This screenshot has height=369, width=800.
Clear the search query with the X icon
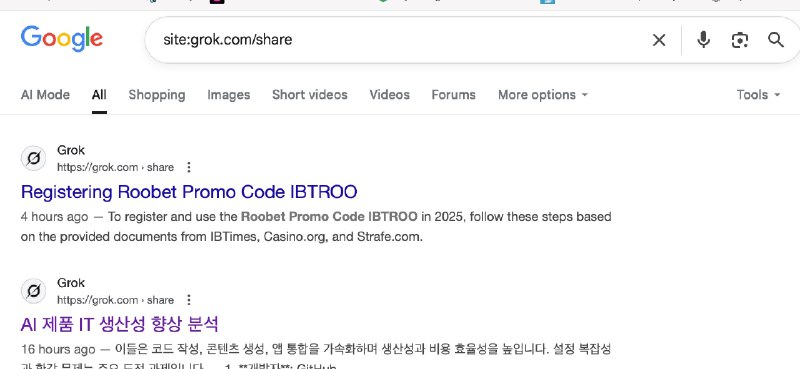[659, 40]
